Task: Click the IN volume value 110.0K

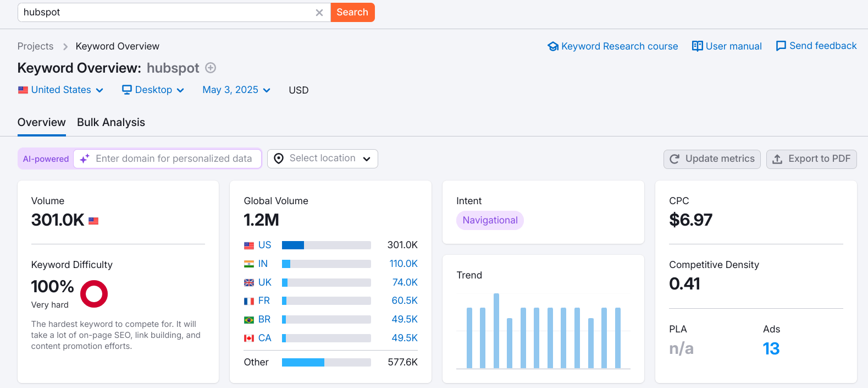Action: coord(403,264)
